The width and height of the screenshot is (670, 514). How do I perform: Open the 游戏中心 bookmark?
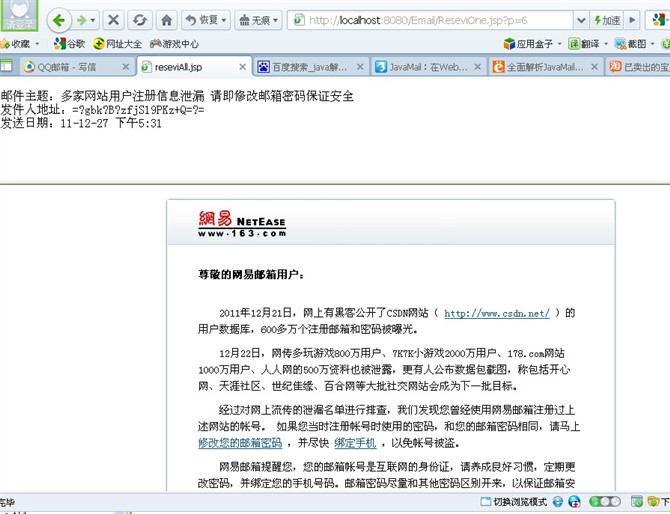[x=174, y=44]
